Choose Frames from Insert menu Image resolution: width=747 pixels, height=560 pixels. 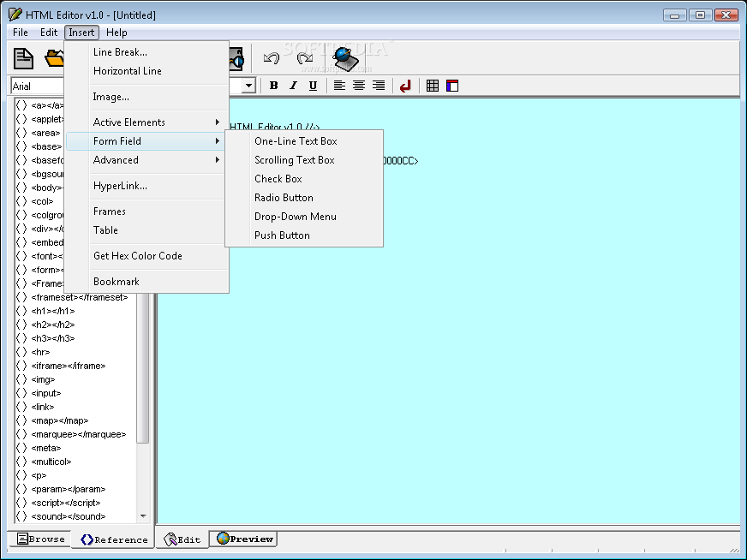(x=146, y=211)
